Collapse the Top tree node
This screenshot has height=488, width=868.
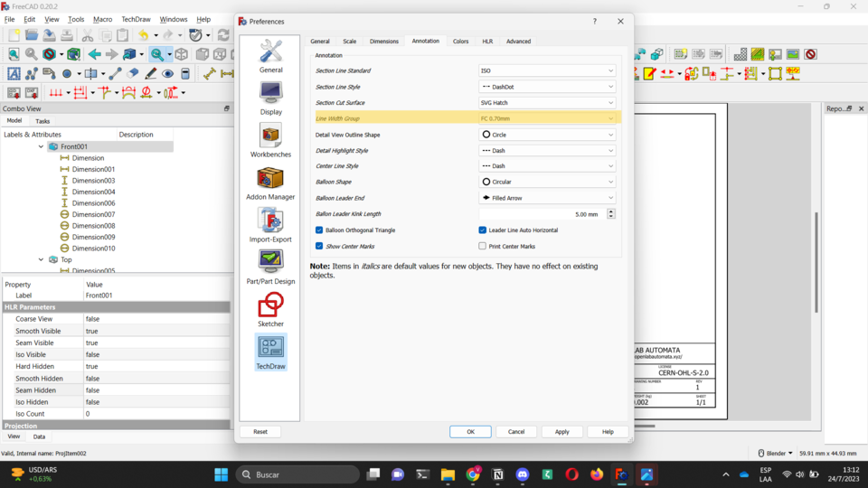tap(41, 259)
